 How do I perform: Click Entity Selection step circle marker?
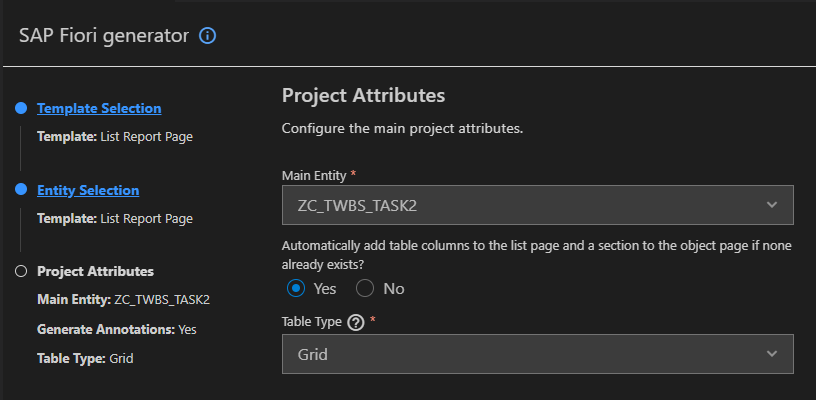click(x=21, y=190)
